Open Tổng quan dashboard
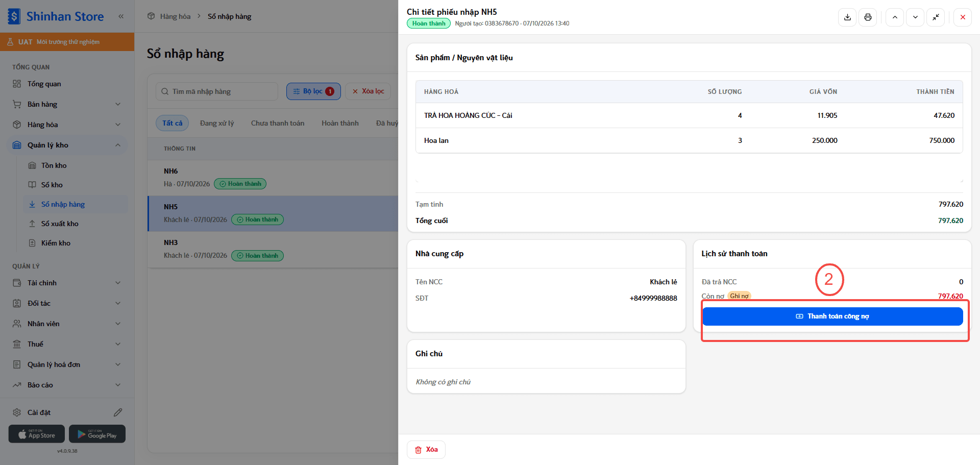 (x=67, y=84)
